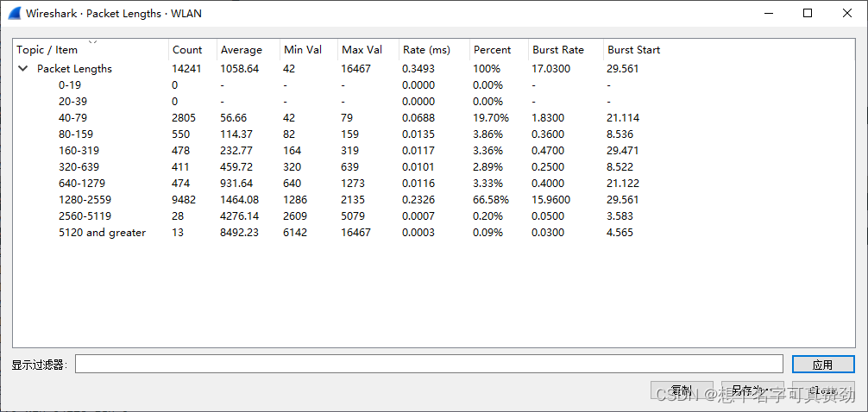Click the Close button at bottom right

pos(823,390)
